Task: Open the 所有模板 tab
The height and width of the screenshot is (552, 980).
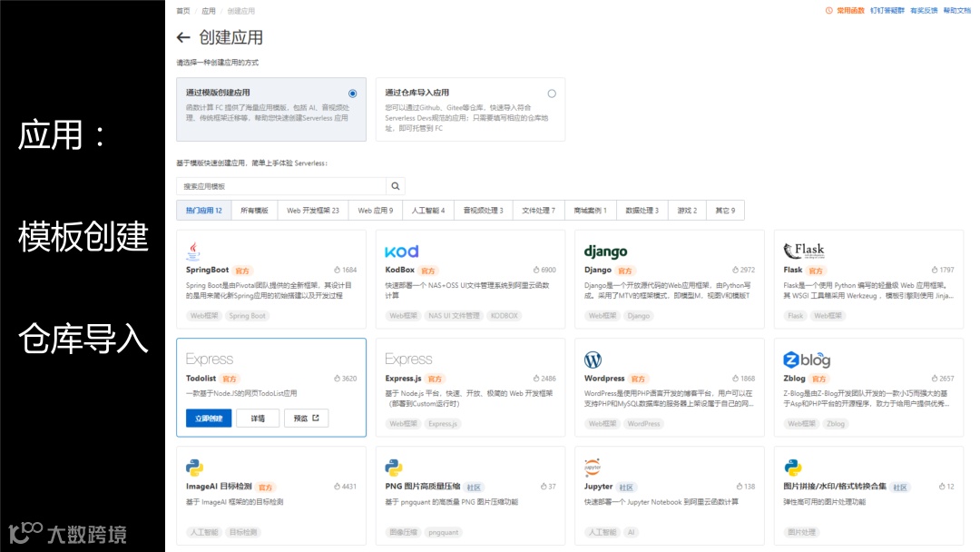Action: (254, 210)
